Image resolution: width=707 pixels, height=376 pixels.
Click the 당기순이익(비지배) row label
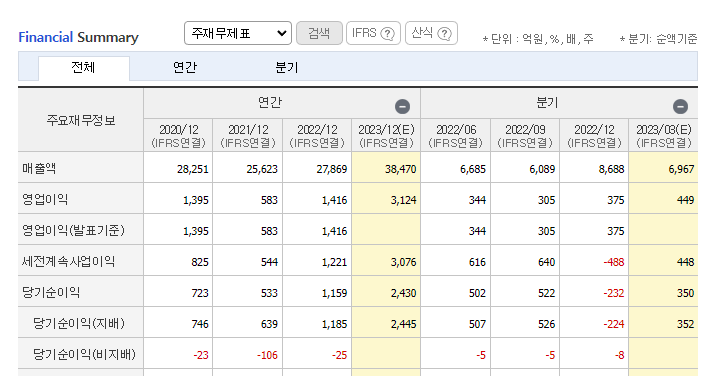pos(84,355)
